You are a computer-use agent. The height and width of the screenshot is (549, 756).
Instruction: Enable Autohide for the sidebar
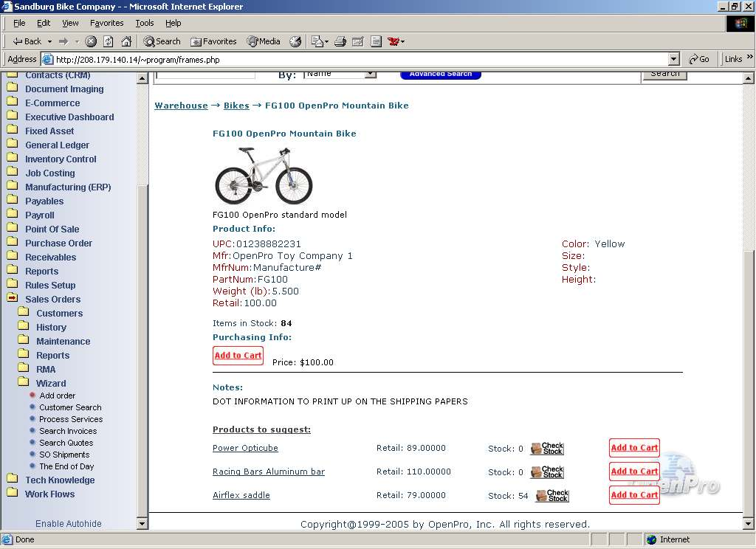[69, 523]
